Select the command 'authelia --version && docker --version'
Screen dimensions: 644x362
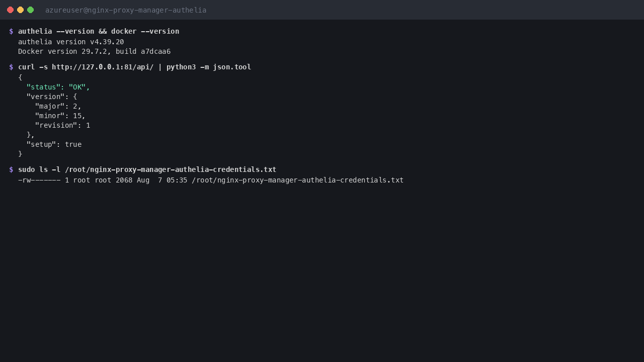click(99, 31)
